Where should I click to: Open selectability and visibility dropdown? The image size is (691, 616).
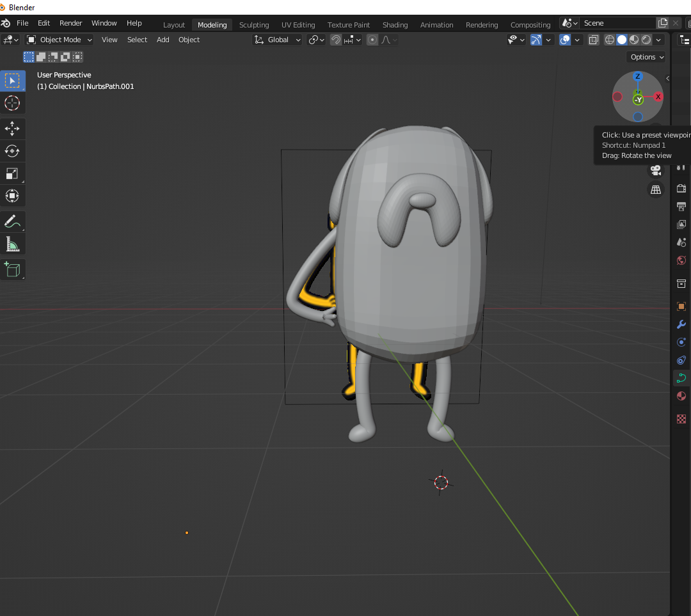(516, 40)
